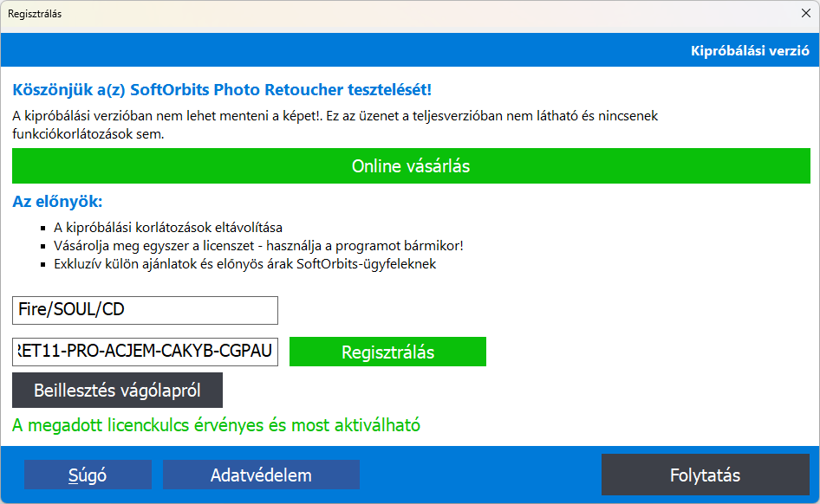The height and width of the screenshot is (504, 820).
Task: Click the bullet A kipróbálási korlátozások eltávolítása
Action: [168, 228]
